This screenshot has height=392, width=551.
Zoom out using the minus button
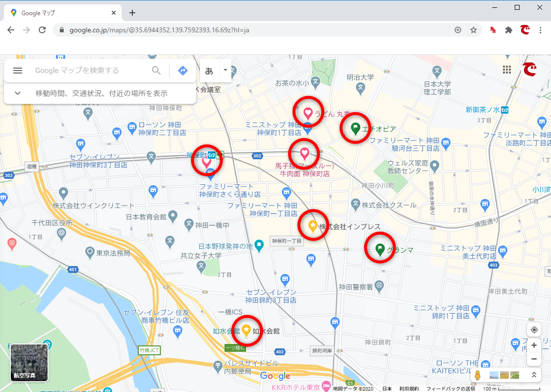tap(534, 359)
